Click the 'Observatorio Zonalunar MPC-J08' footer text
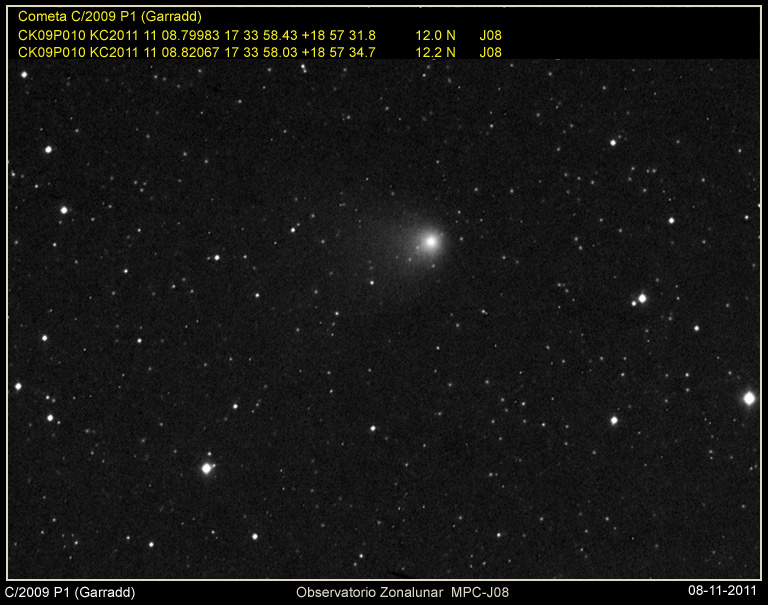 402,593
